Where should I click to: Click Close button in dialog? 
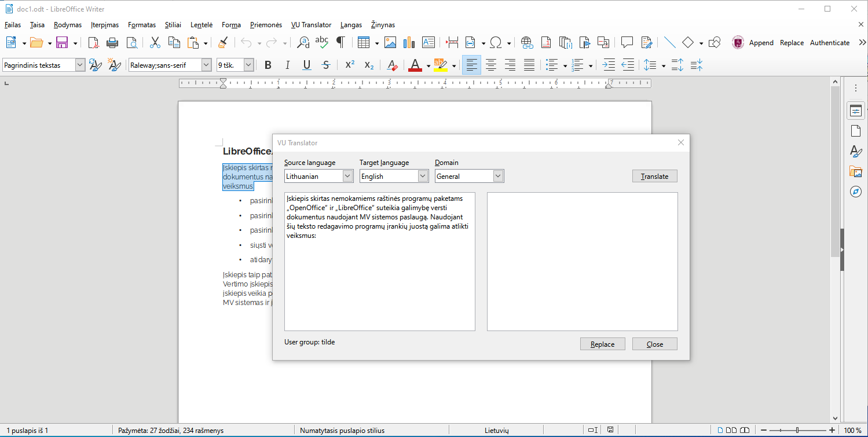coord(654,344)
